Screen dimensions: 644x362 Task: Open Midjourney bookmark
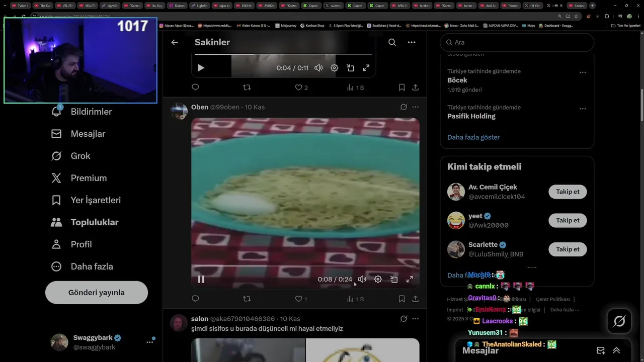point(286,25)
